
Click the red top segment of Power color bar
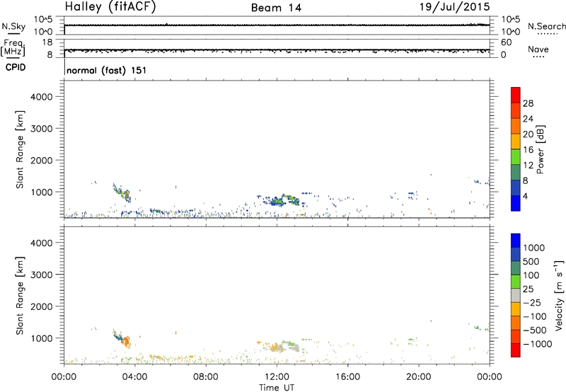point(516,95)
